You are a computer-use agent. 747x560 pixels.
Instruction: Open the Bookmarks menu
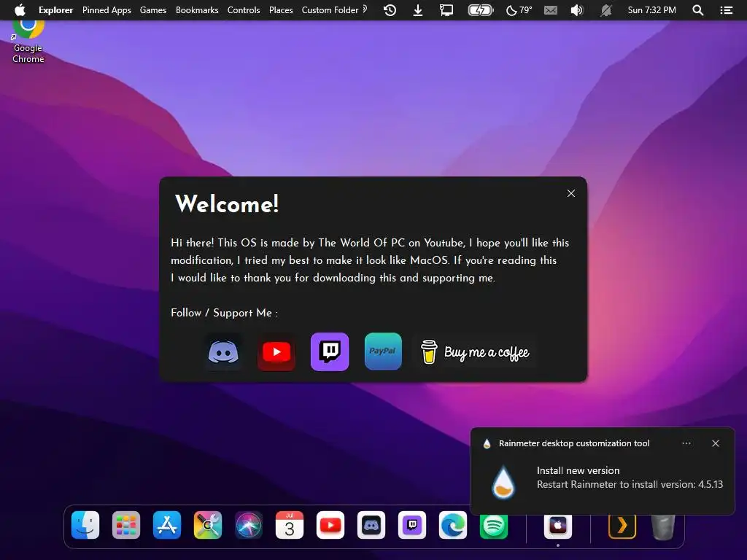(x=197, y=10)
